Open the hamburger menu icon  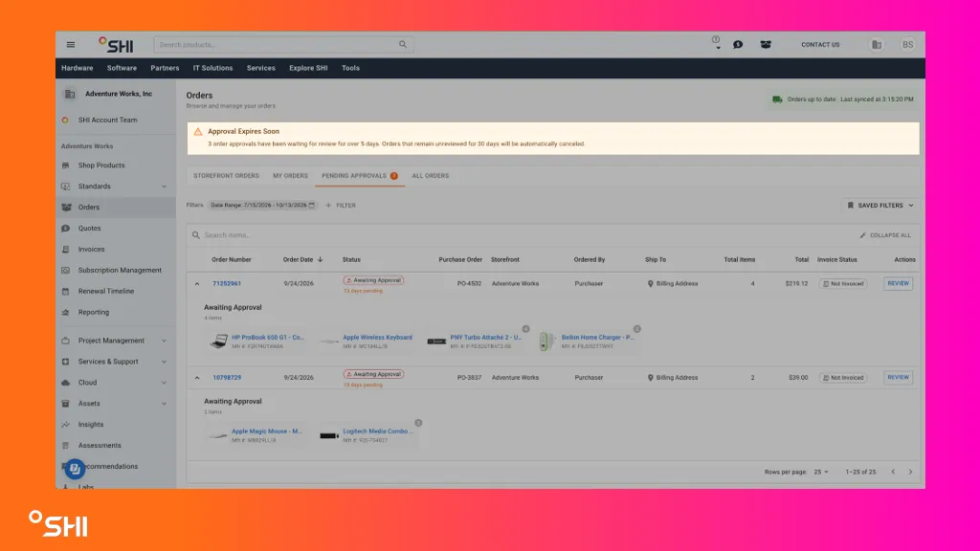[71, 44]
